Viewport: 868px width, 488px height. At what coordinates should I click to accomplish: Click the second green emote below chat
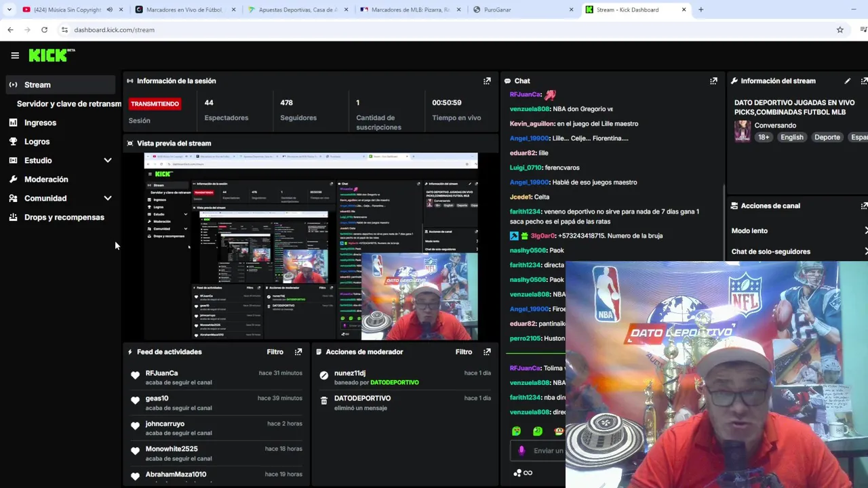[538, 431]
